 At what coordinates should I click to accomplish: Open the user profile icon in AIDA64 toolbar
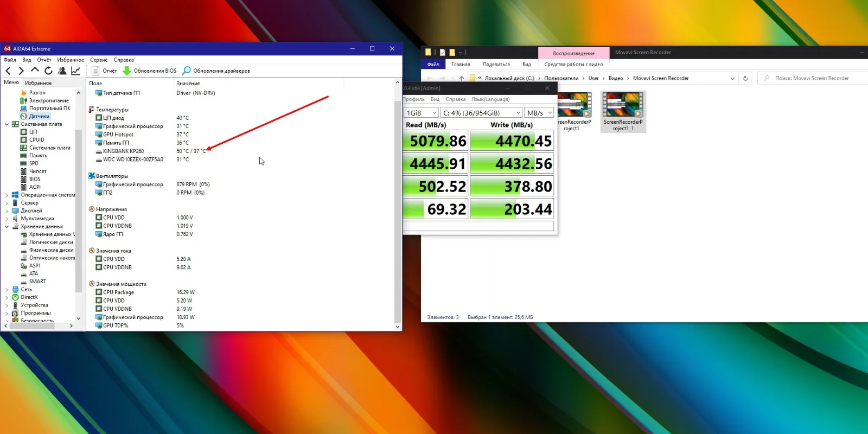click(x=62, y=71)
